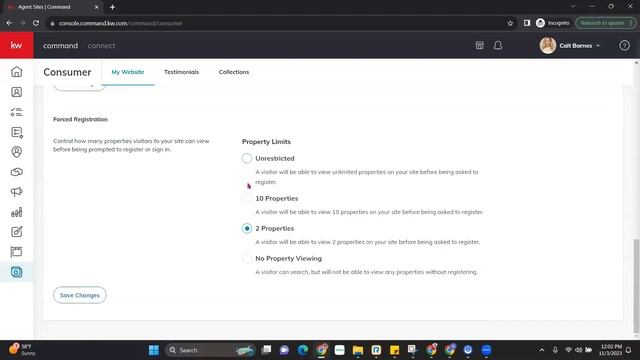This screenshot has height=360, width=640.
Task: Open the Home icon in the sidebar
Action: 16,72
